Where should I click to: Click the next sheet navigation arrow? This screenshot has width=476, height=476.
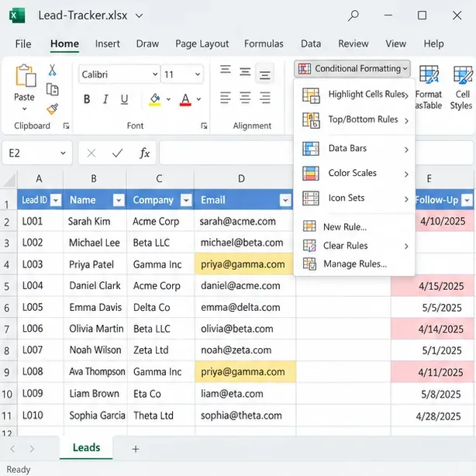pyautogui.click(x=32, y=449)
